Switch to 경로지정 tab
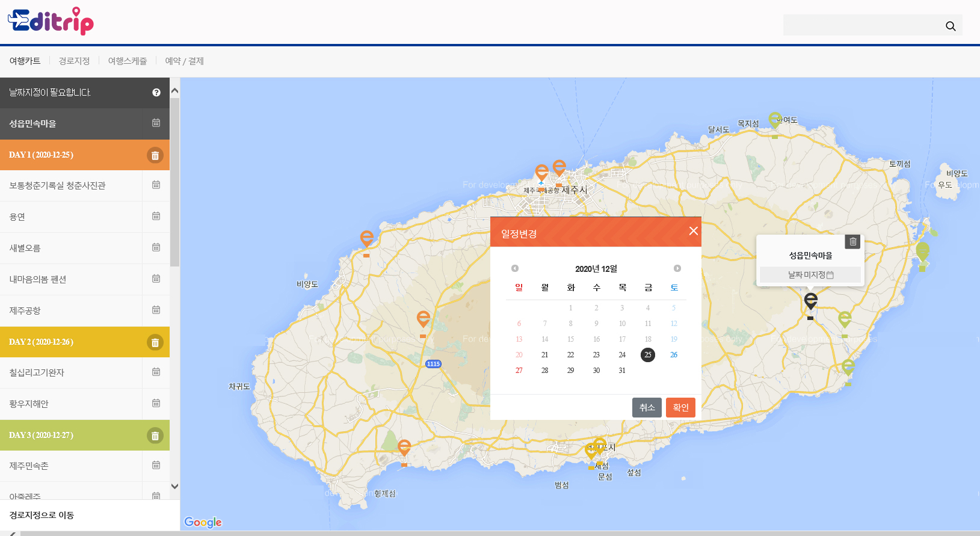Screen dimensions: 980x536 pyautogui.click(x=74, y=61)
